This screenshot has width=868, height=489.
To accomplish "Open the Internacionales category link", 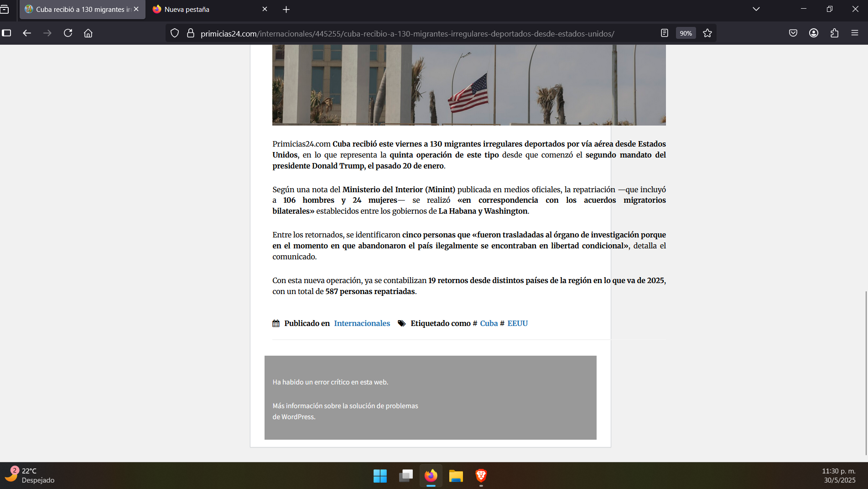I will point(362,323).
